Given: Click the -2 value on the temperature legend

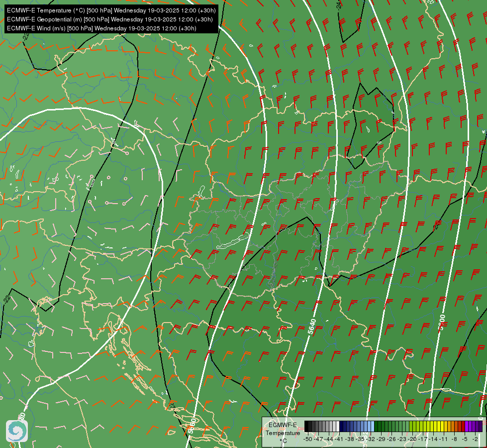Looking at the screenshot, I should click(475, 440).
